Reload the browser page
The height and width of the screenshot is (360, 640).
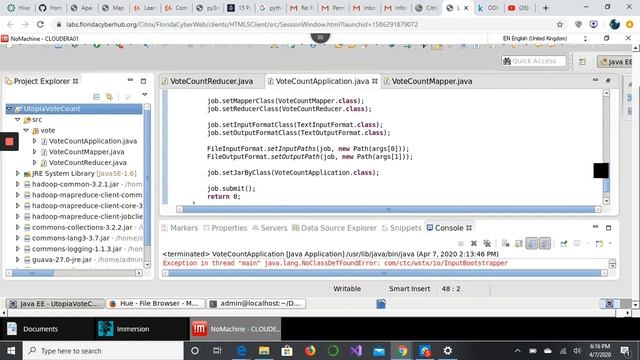point(40,24)
